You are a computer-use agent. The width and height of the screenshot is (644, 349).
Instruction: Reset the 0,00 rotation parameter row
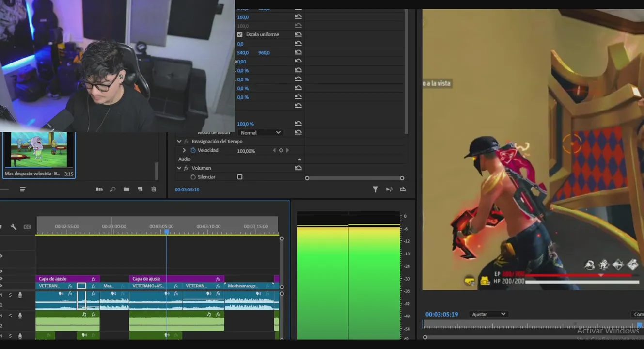(298, 61)
